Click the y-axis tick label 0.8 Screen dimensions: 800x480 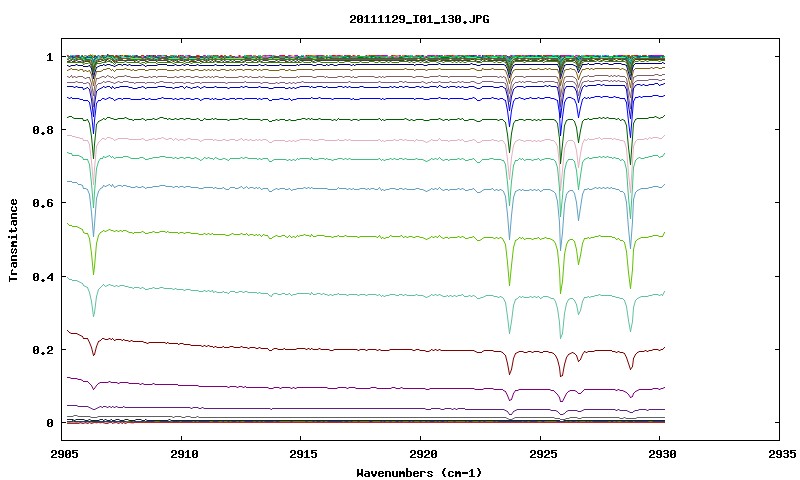pos(43,130)
